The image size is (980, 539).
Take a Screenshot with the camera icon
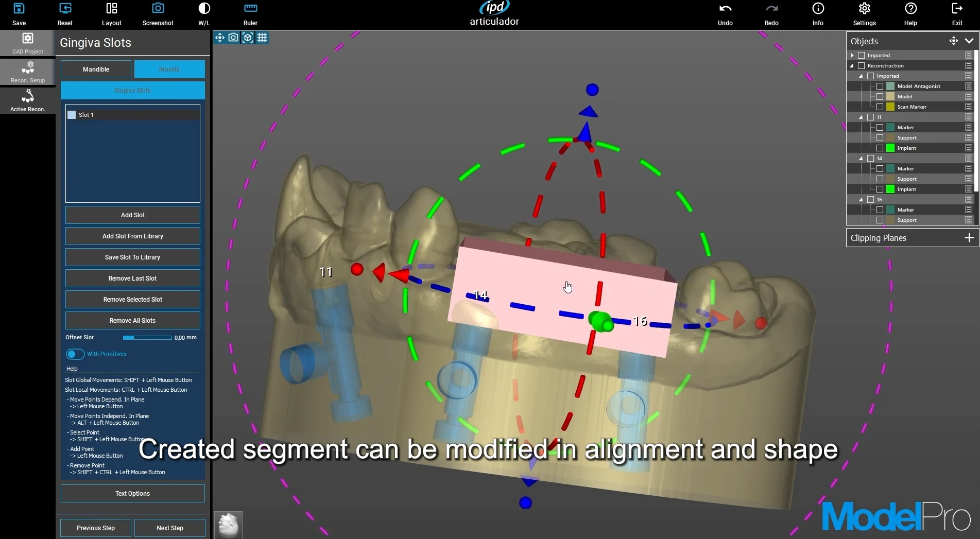point(158,9)
